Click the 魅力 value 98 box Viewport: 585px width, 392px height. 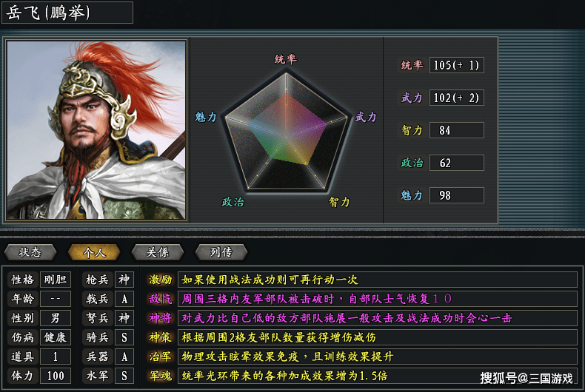pyautogui.click(x=457, y=195)
